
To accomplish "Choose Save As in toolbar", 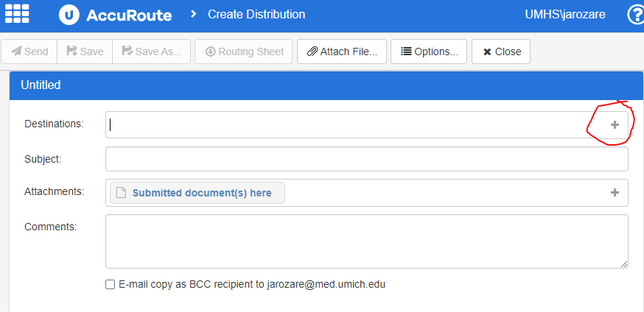I will click(x=152, y=52).
